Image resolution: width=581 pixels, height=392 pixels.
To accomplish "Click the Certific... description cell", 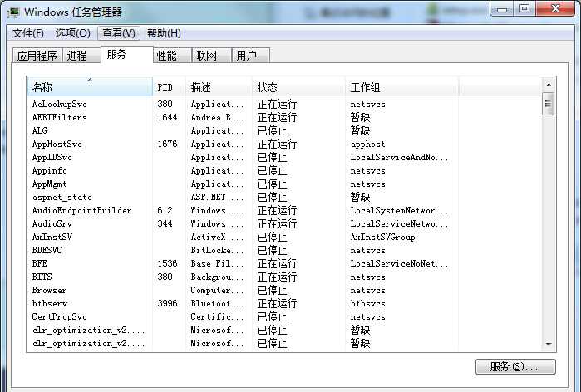I will point(218,317).
